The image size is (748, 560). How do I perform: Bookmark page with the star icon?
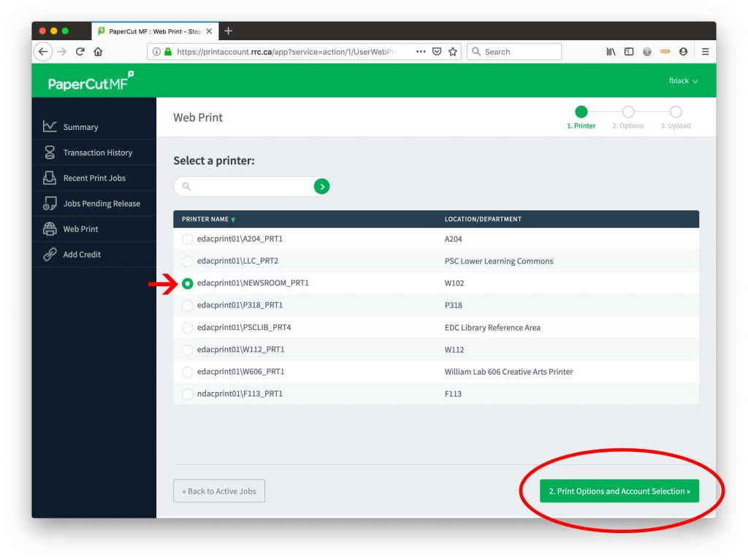(453, 52)
